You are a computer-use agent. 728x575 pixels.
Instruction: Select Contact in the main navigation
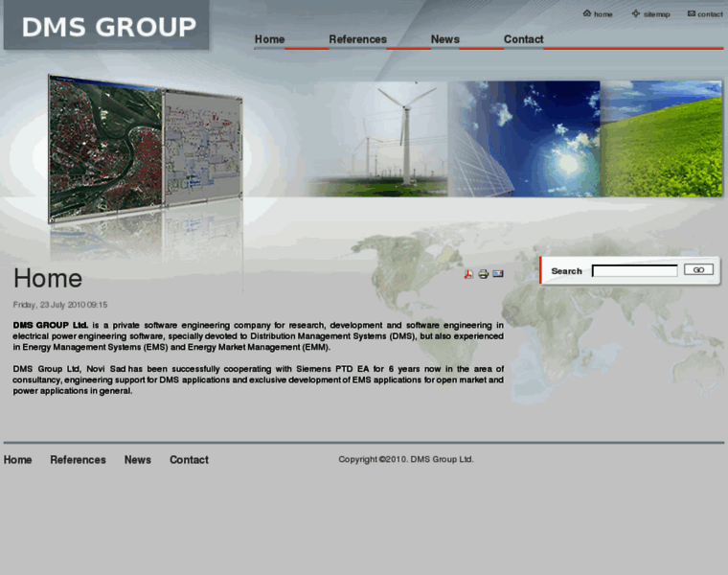(523, 39)
